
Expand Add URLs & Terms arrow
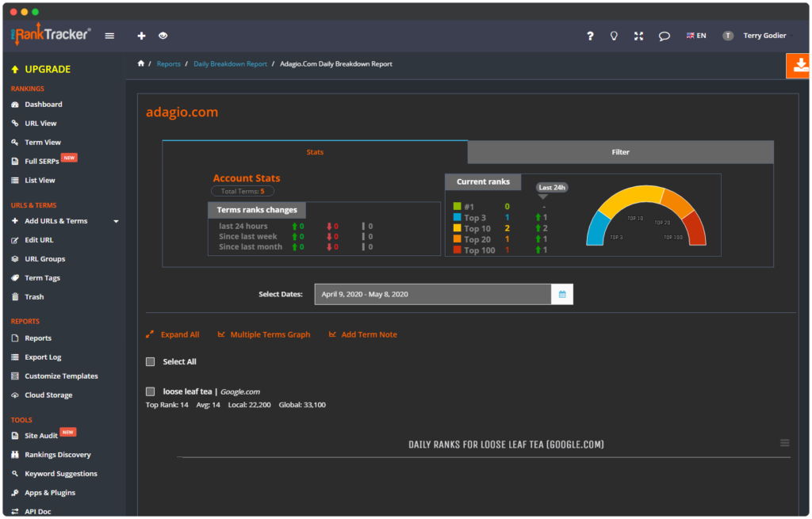[116, 222]
